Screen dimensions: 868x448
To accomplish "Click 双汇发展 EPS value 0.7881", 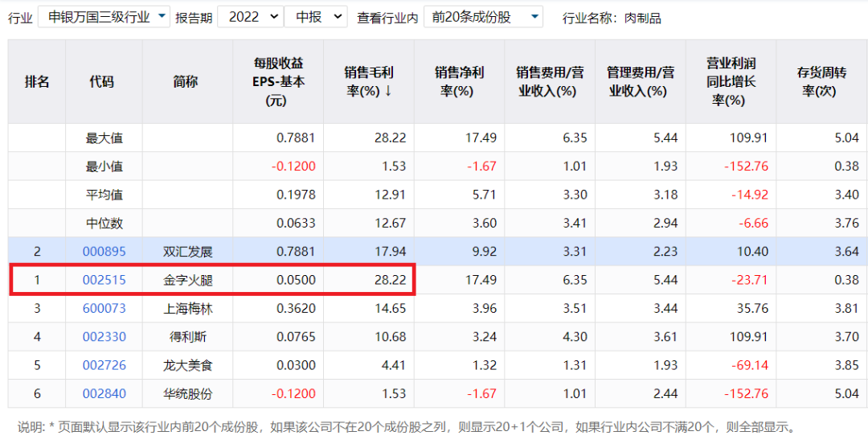I will 296,252.
